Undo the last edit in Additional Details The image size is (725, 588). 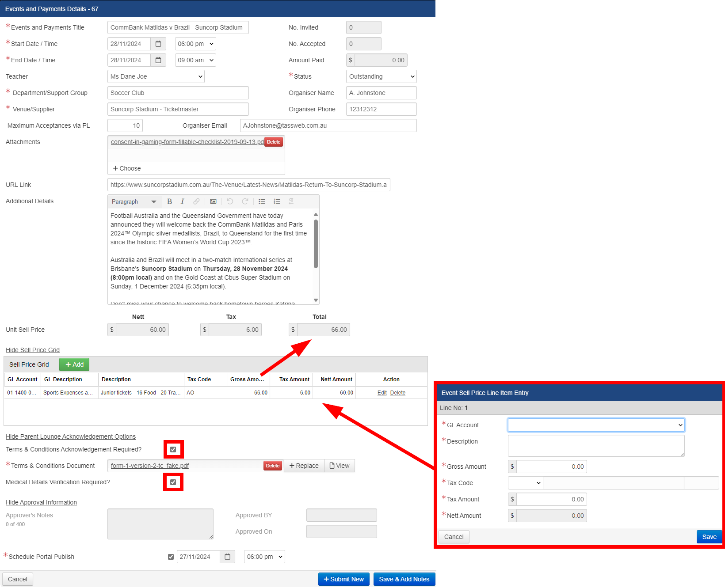tap(230, 201)
